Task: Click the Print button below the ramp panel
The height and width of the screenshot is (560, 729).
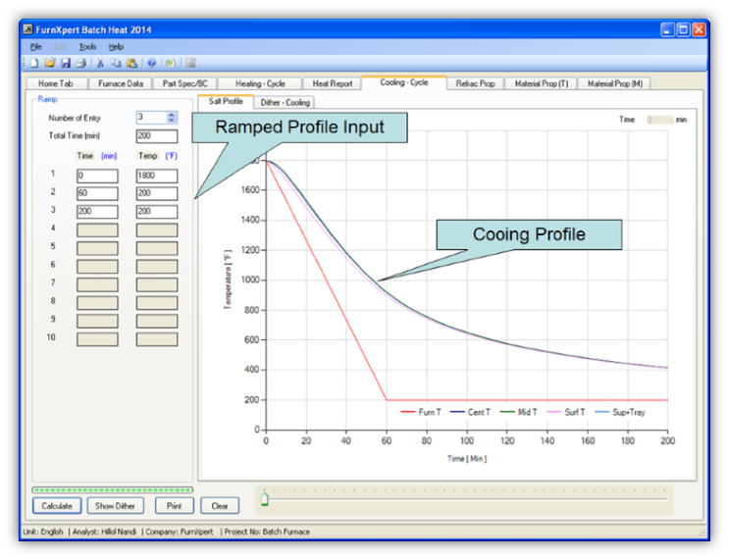Action: [x=175, y=506]
